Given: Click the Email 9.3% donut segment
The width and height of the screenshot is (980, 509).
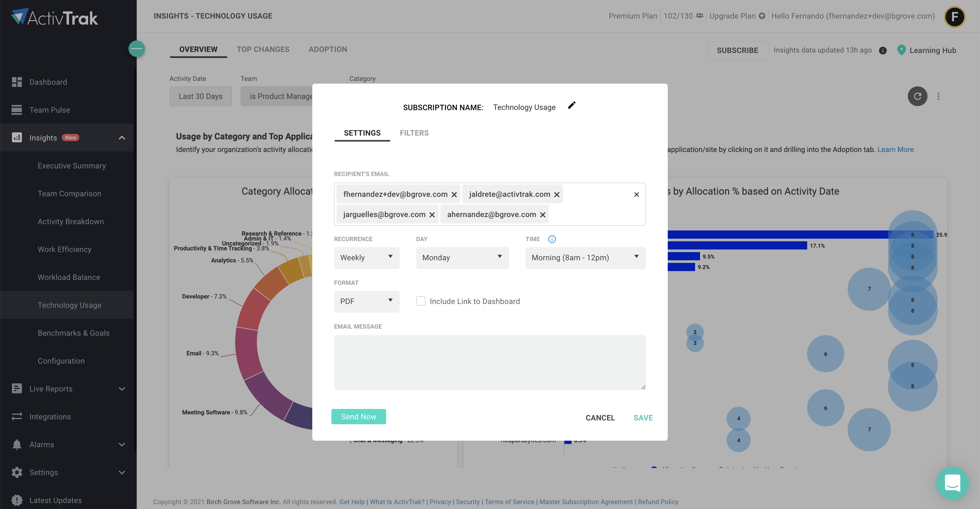Looking at the screenshot, I should [247, 354].
